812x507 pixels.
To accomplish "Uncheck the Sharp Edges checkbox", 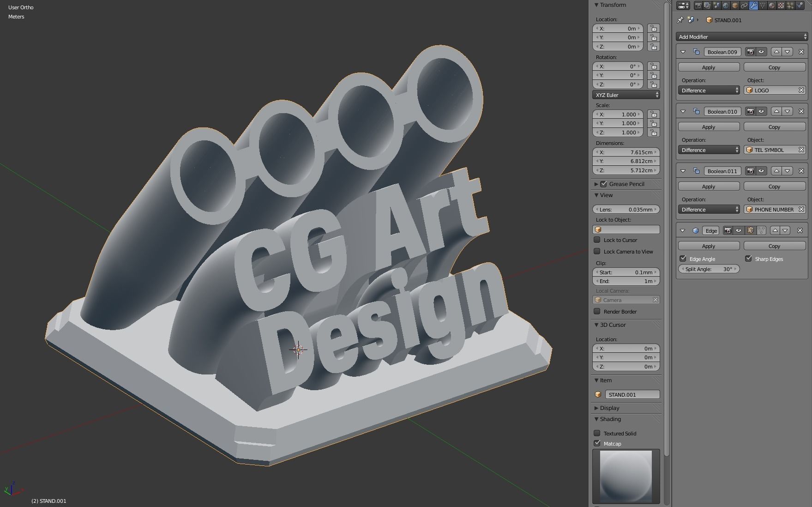I will coord(749,259).
